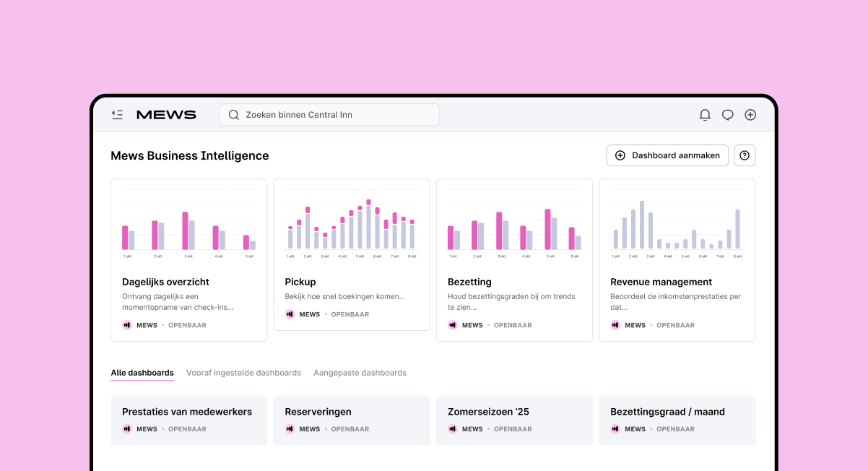Click the magnifier icon in search bar
The width and height of the screenshot is (868, 471).
coord(234,115)
